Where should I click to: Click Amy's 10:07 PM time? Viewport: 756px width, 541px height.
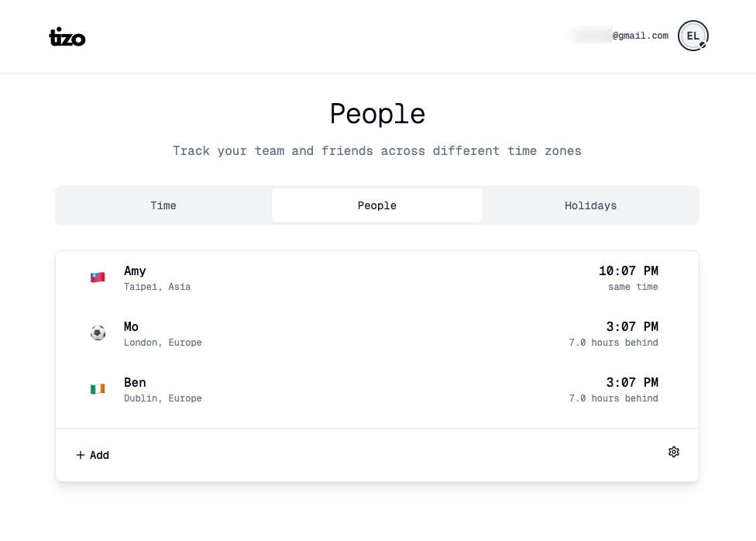(x=628, y=270)
